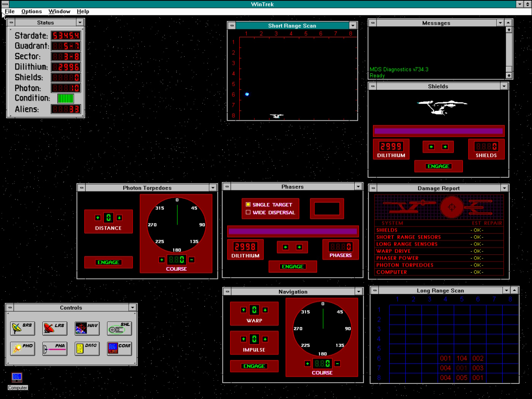Click the ship diagram in Damage Report
Viewport: 532px width, 399px height.
(439, 207)
